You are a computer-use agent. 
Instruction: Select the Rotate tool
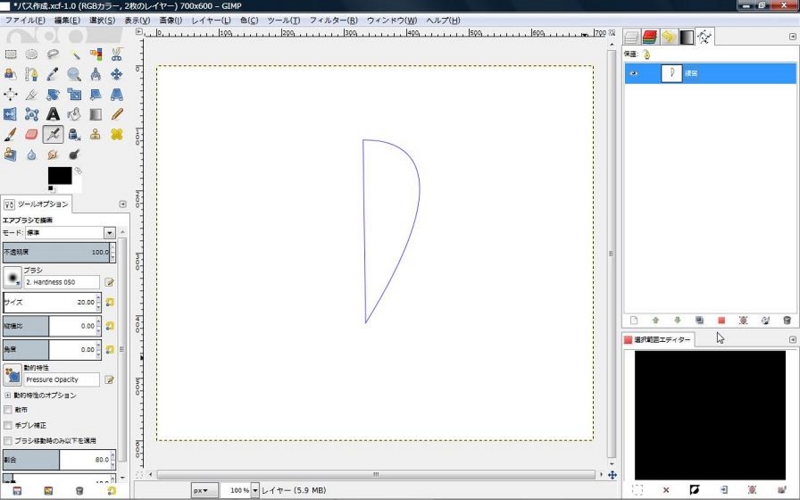(53, 94)
